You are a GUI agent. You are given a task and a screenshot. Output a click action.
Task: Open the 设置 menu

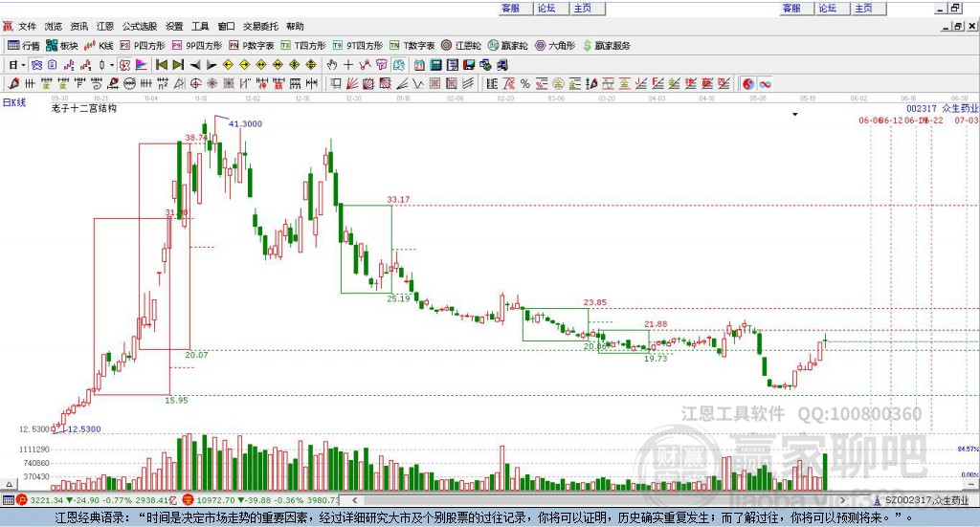point(174,26)
